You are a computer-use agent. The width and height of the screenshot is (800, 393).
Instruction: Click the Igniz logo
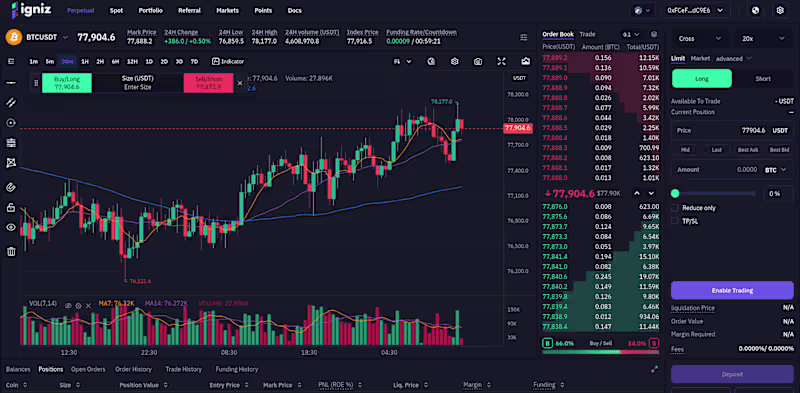[32, 9]
